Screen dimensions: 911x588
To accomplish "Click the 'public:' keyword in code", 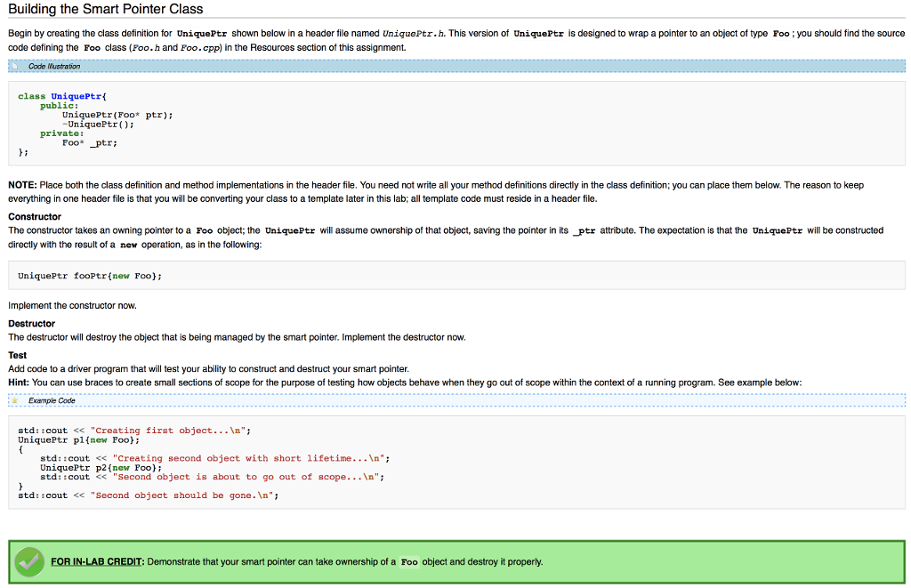I will click(60, 106).
